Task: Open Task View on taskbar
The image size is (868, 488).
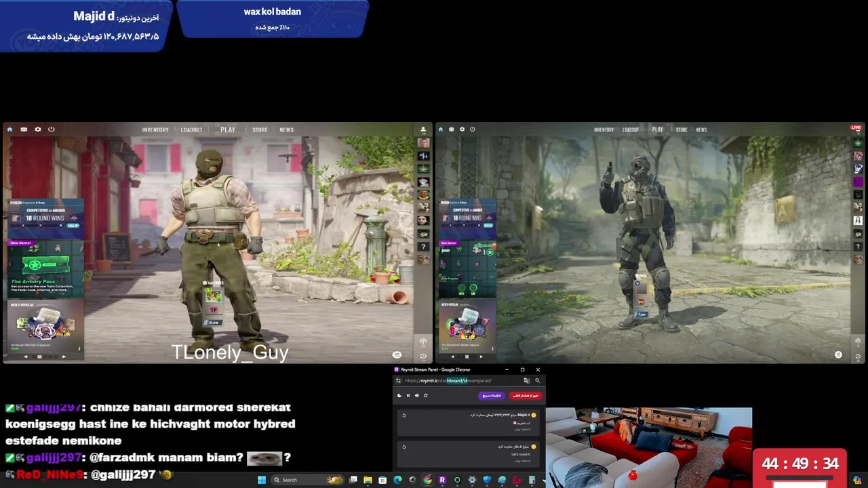Action: (353, 480)
